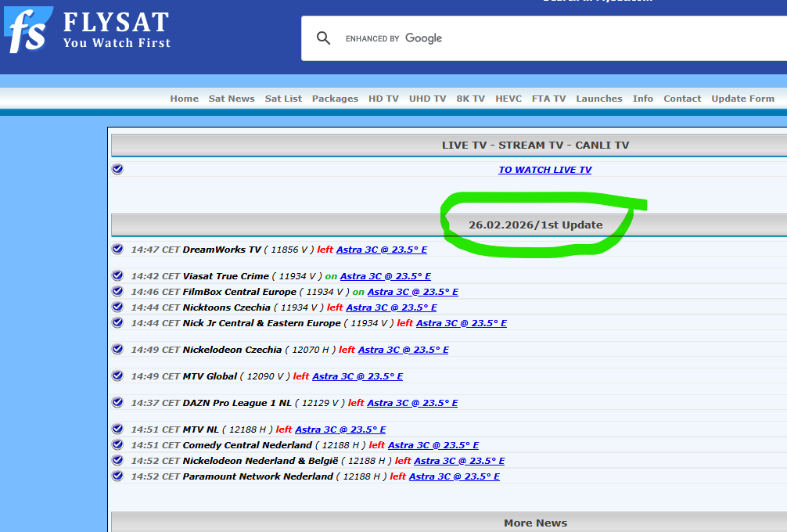Open UHD TV menu item

(427, 99)
